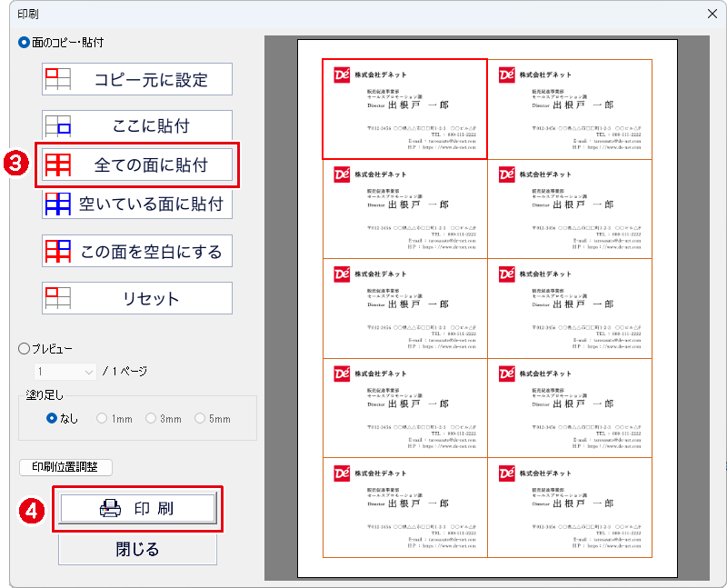Select the top-left business card in preview
The height and width of the screenshot is (588, 727).
pos(404,109)
